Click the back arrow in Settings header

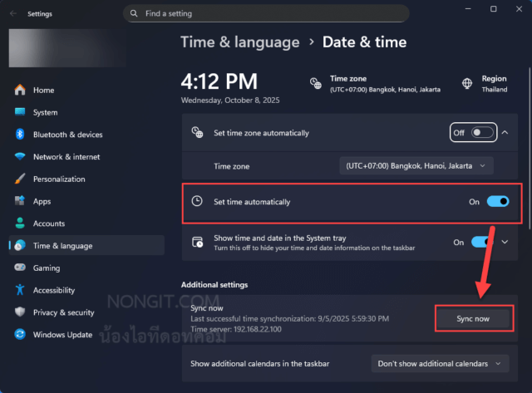(x=13, y=13)
